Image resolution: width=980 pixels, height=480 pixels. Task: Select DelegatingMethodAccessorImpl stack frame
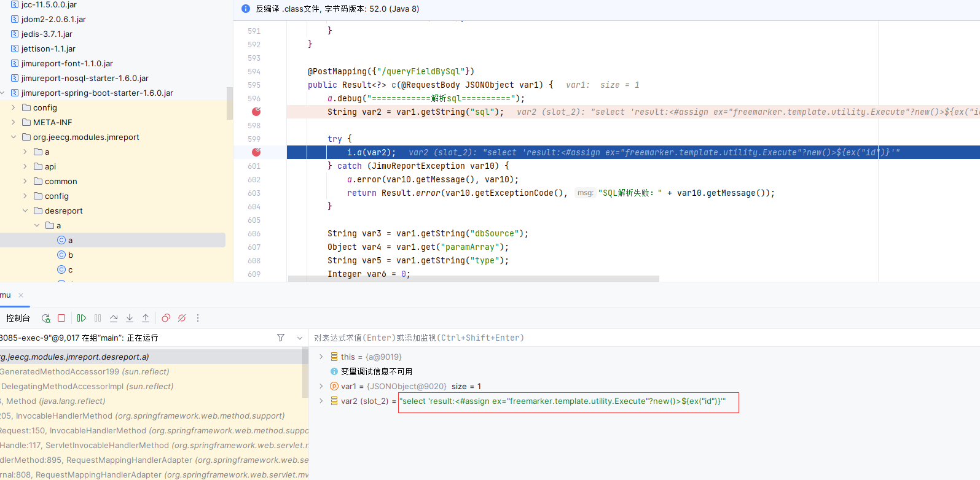[x=151, y=386]
